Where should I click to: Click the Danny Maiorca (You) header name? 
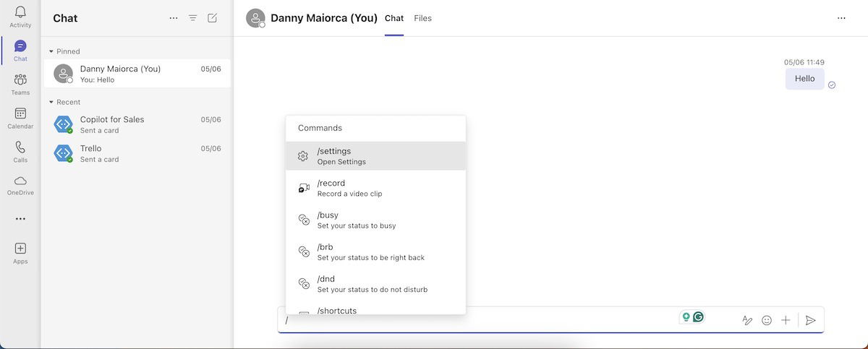click(x=324, y=18)
